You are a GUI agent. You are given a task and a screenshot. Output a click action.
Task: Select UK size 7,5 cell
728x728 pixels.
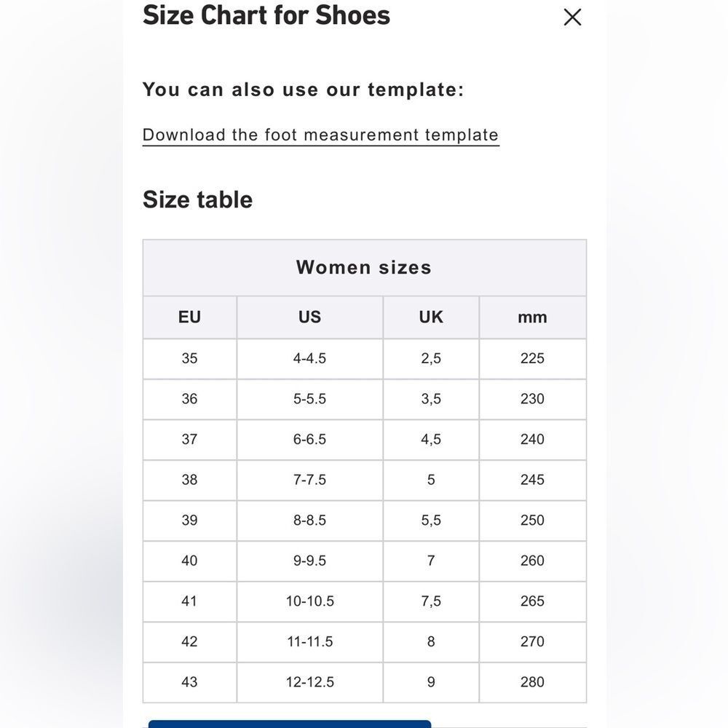(431, 601)
